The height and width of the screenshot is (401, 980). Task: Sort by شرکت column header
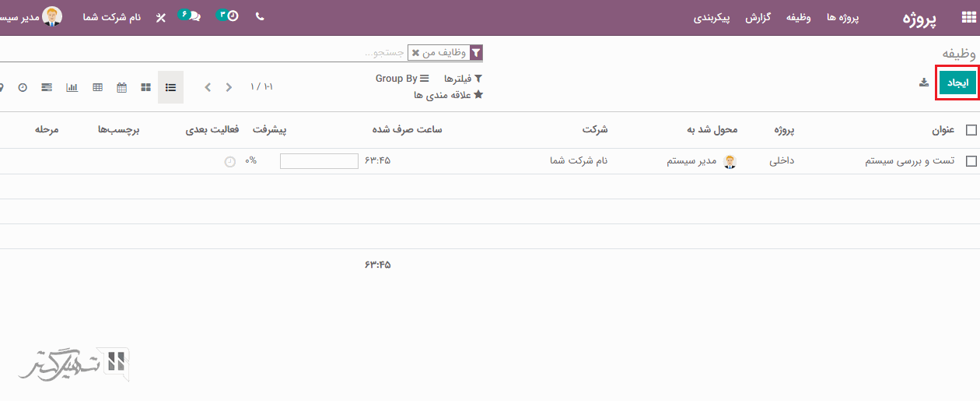click(594, 130)
